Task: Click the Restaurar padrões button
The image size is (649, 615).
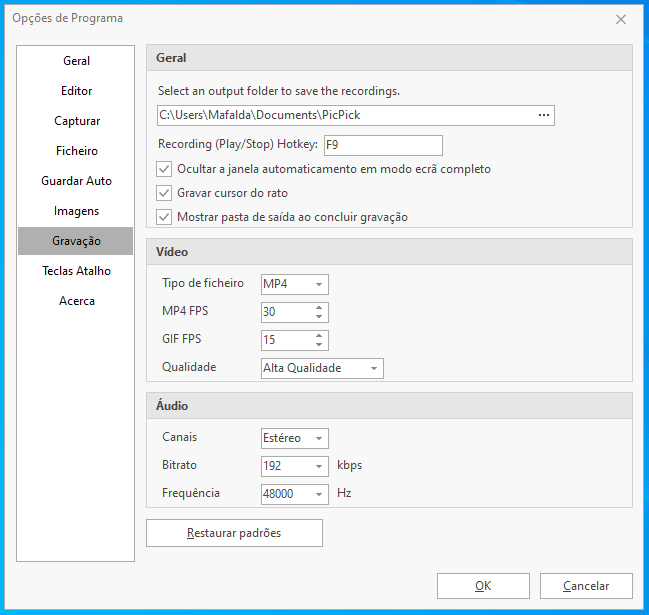Action: [234, 533]
